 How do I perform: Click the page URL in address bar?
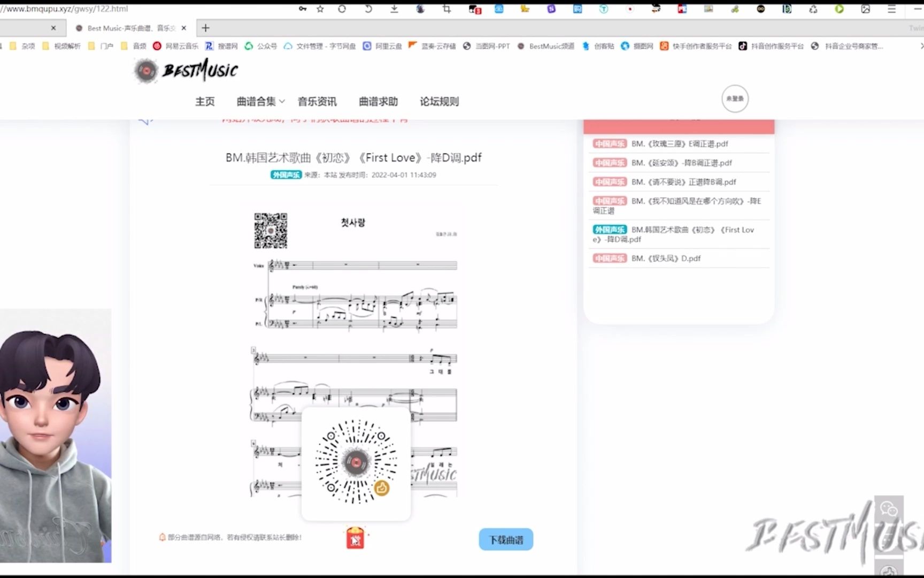click(64, 9)
